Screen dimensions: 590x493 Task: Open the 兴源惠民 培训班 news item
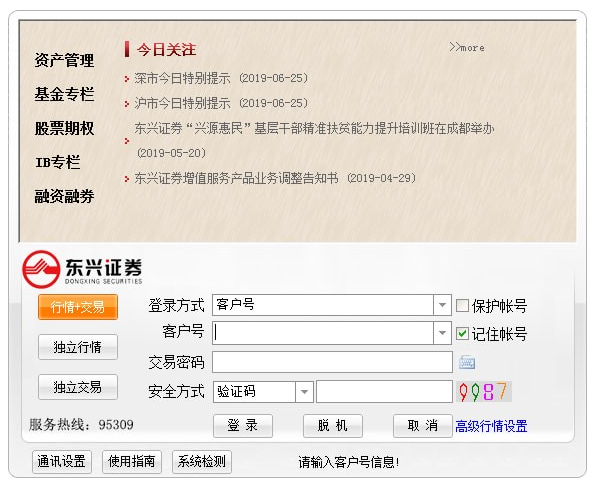[x=314, y=140]
